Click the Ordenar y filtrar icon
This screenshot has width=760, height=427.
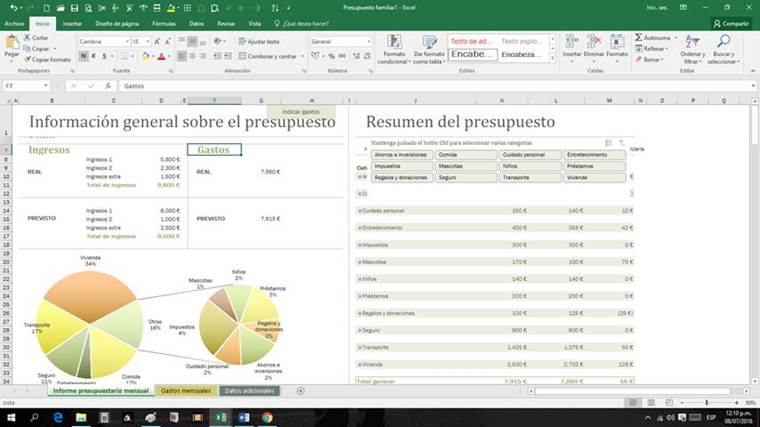coord(692,42)
